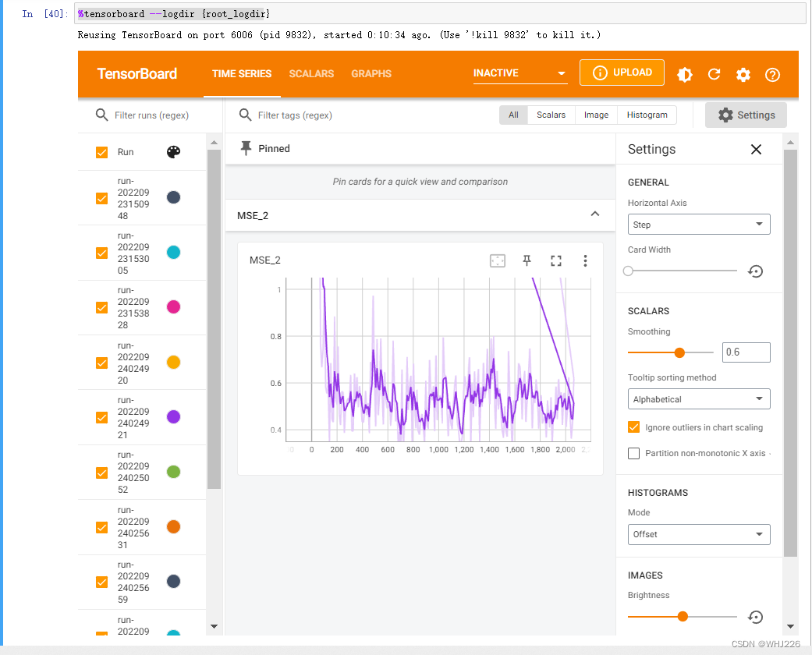
Task: Click the notebook cell code input
Action: click(x=440, y=14)
